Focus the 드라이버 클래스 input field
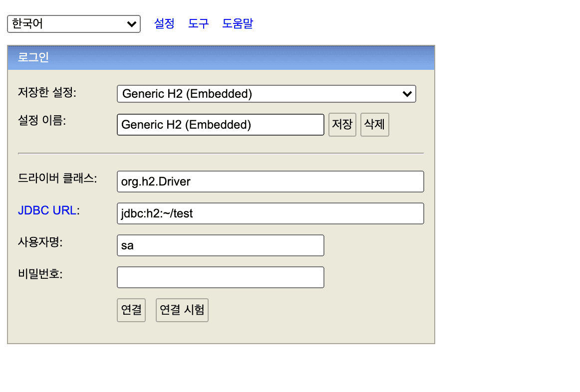The width and height of the screenshot is (580, 392). (x=270, y=182)
